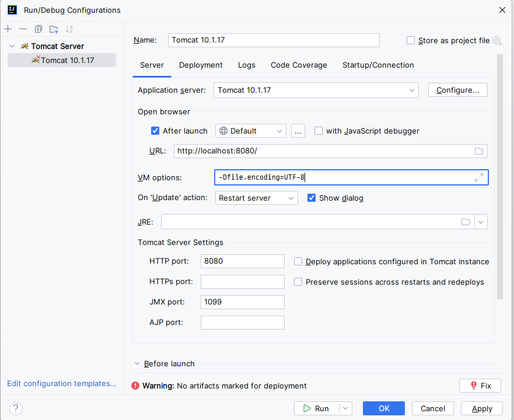Collapse the Before launch section
Viewport: 514px width, 420px height.
[137, 363]
